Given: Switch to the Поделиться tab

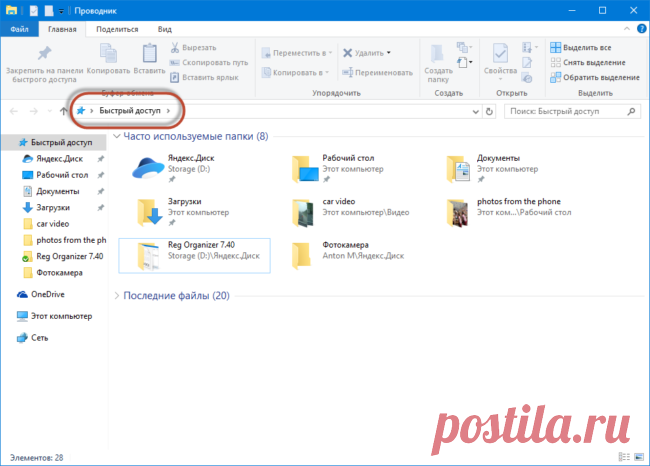Looking at the screenshot, I should pos(117,29).
